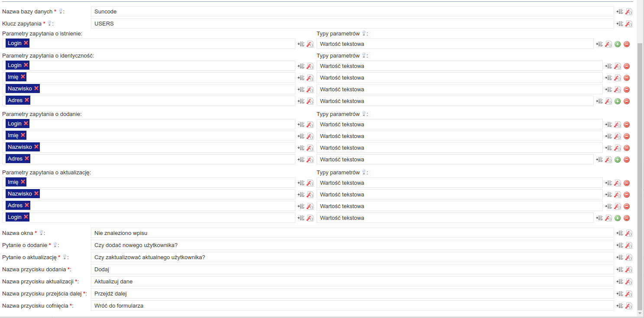Click variable-insert icon for Nazwa przycisku dodania
This screenshot has height=318, width=644.
[620, 270]
